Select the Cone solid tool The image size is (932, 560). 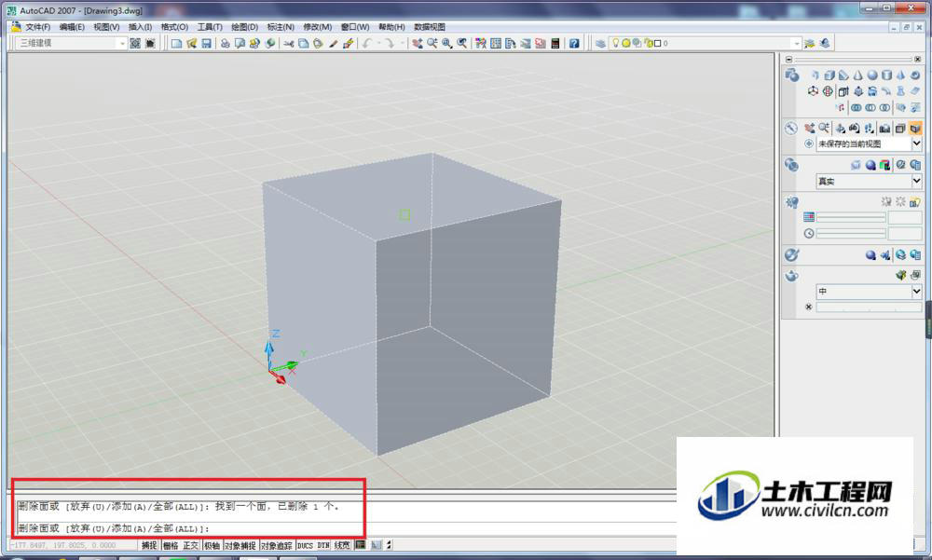tap(857, 75)
